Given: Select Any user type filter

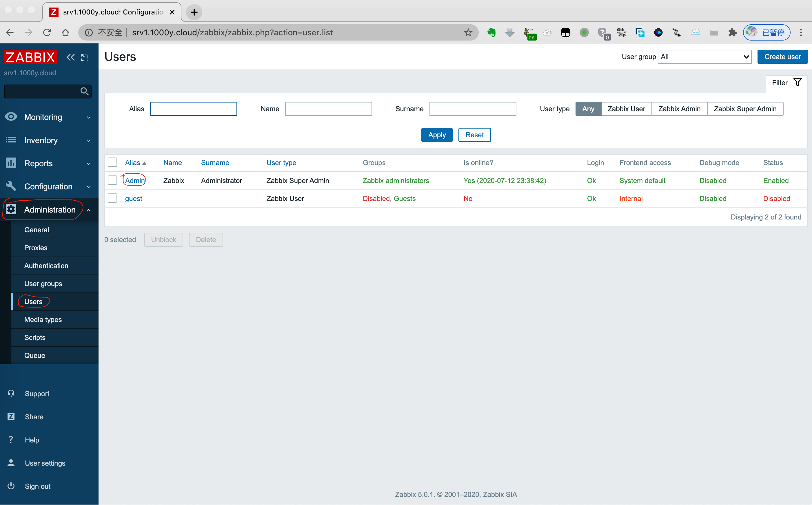Looking at the screenshot, I should point(588,109).
